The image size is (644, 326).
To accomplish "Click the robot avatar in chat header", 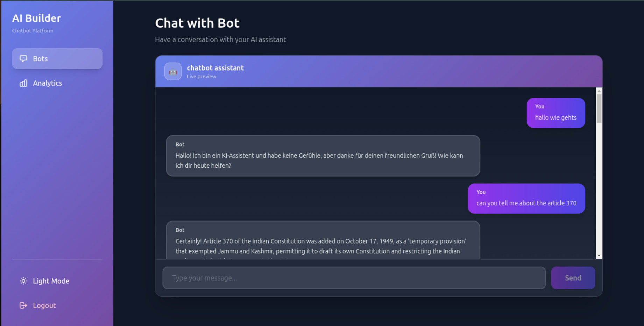I will (173, 71).
